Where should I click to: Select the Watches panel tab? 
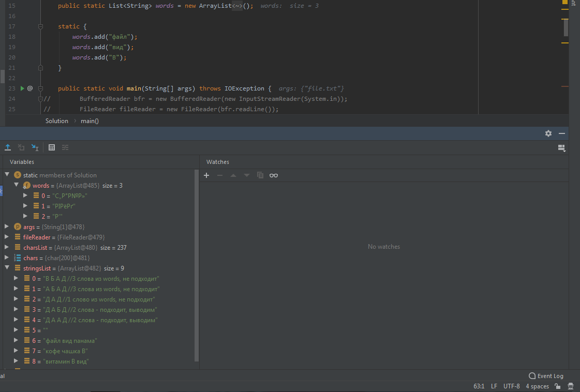217,162
